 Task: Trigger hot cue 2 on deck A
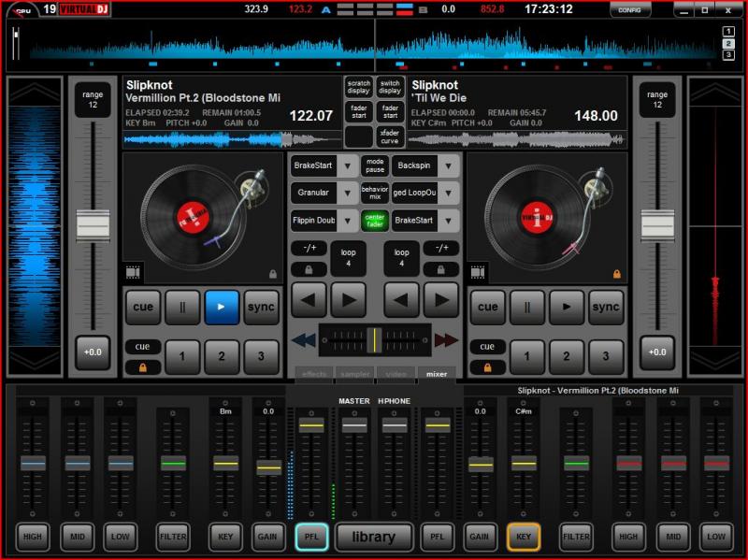pyautogui.click(x=222, y=356)
